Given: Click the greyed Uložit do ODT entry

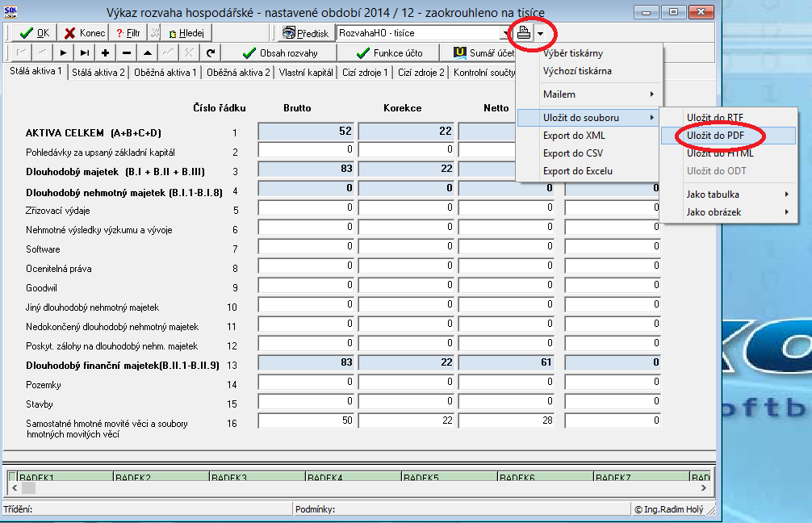Looking at the screenshot, I should (x=728, y=171).
